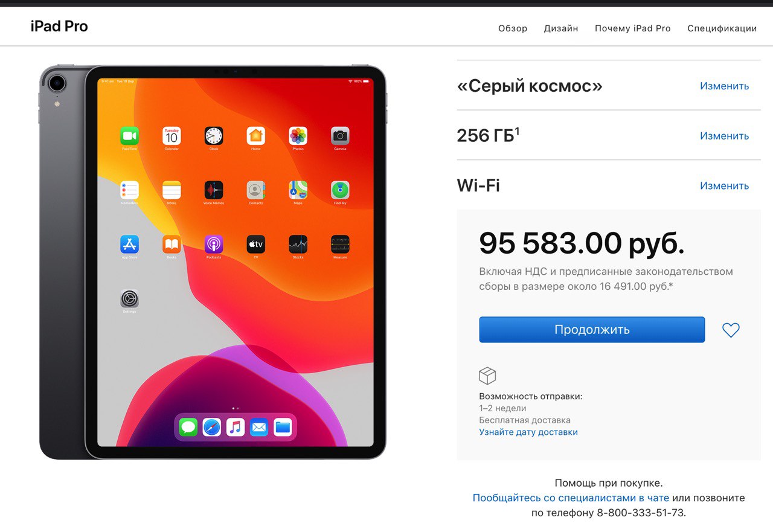
Task: Tap the Safari icon in iPad dock
Action: click(212, 427)
